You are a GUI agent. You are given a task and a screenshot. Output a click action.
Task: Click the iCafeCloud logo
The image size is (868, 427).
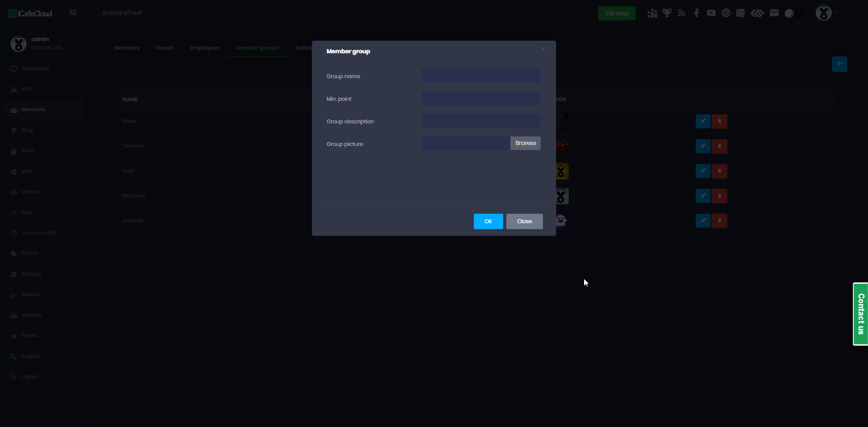(x=30, y=14)
